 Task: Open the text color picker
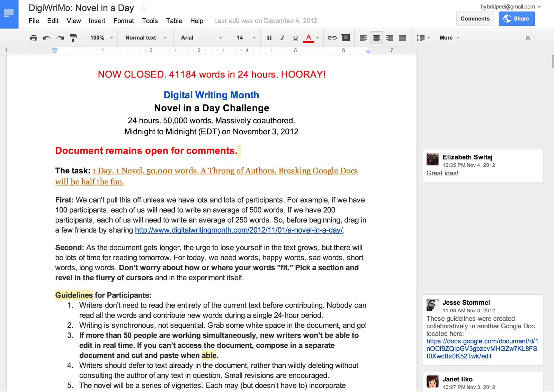[311, 38]
